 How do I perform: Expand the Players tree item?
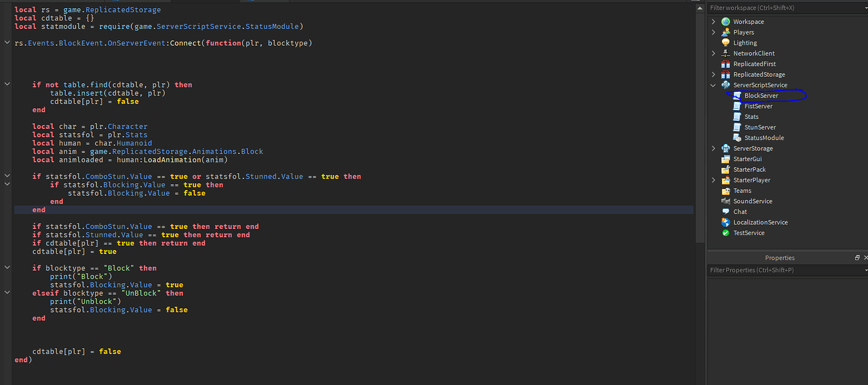[714, 31]
